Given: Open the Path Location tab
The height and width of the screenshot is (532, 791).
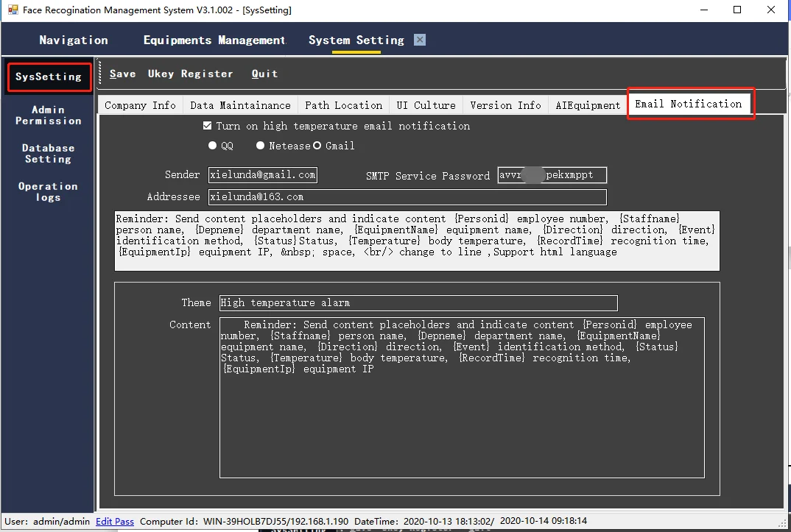Looking at the screenshot, I should (343, 105).
